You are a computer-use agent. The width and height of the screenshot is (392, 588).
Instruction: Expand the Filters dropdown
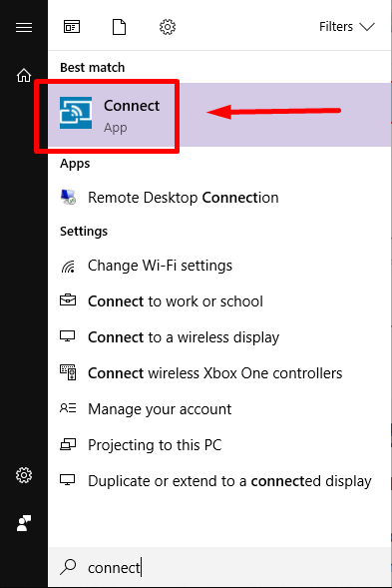click(347, 27)
